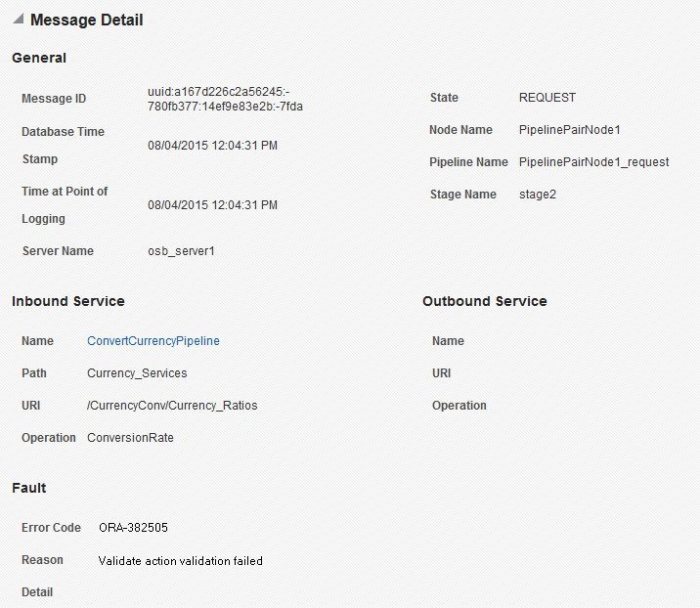Viewport: 700px width, 608px height.
Task: Click the Outbound Service heading
Action: 484,301
